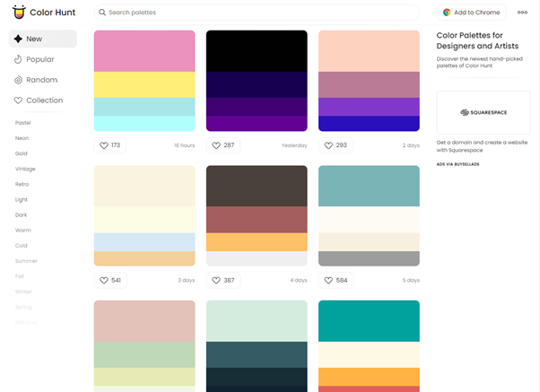The image size is (540, 392).
Task: Click the Add to Chrome button
Action: click(472, 13)
